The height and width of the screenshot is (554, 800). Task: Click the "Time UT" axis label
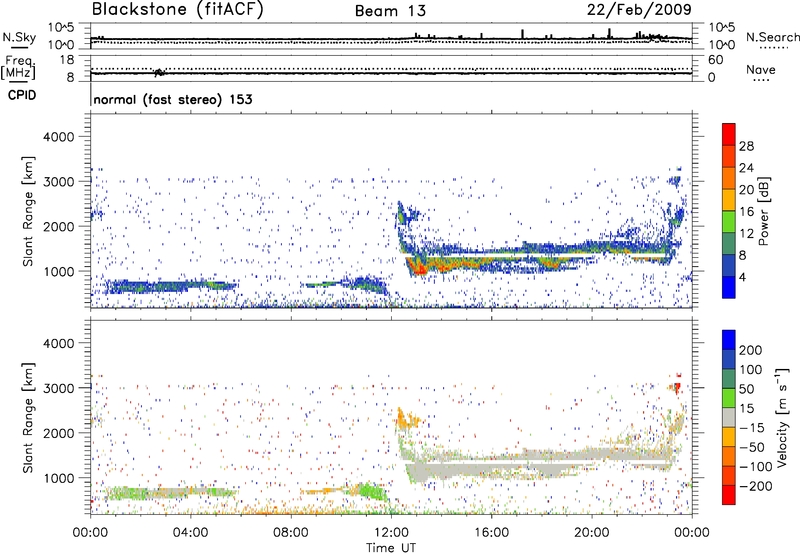pos(391,548)
